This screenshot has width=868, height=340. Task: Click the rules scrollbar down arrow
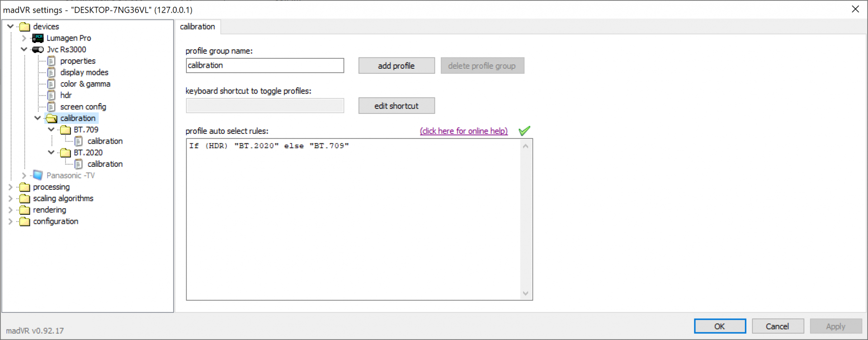[x=525, y=293]
